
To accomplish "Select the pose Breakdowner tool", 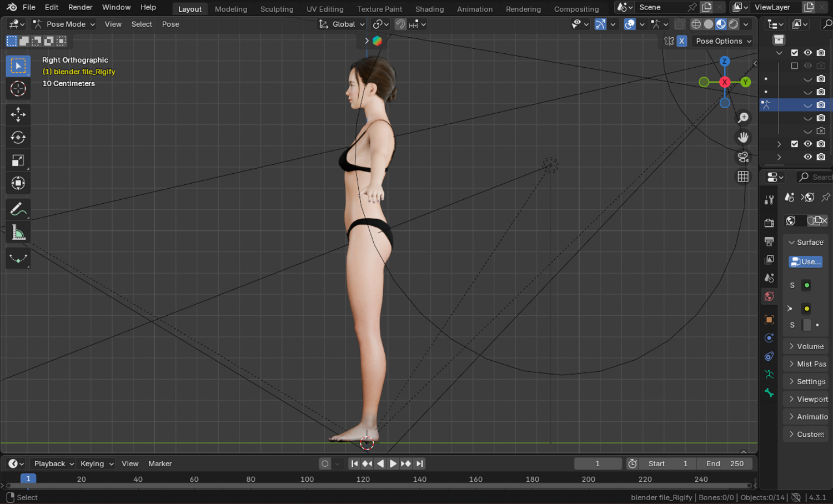I will (x=18, y=259).
